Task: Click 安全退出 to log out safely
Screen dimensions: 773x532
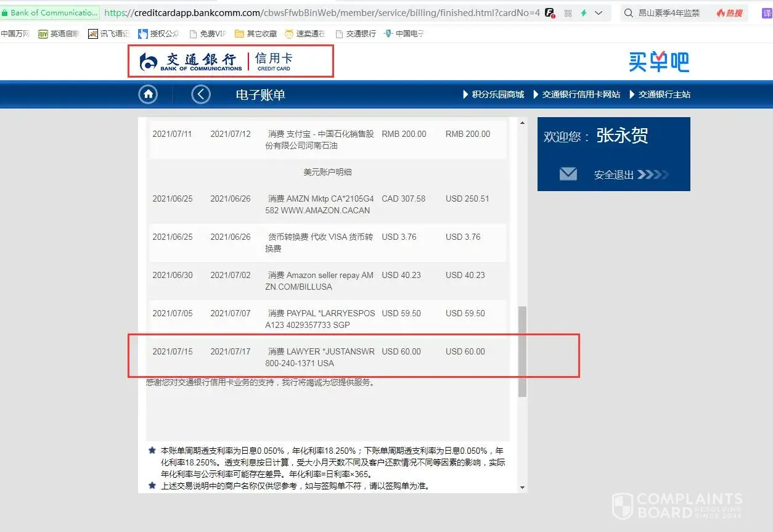Action: pyautogui.click(x=614, y=175)
